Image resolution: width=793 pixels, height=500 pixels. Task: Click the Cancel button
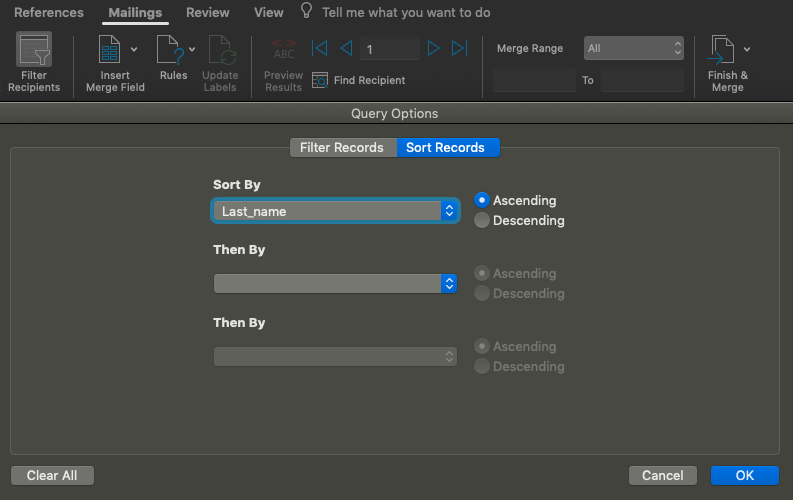(x=663, y=475)
